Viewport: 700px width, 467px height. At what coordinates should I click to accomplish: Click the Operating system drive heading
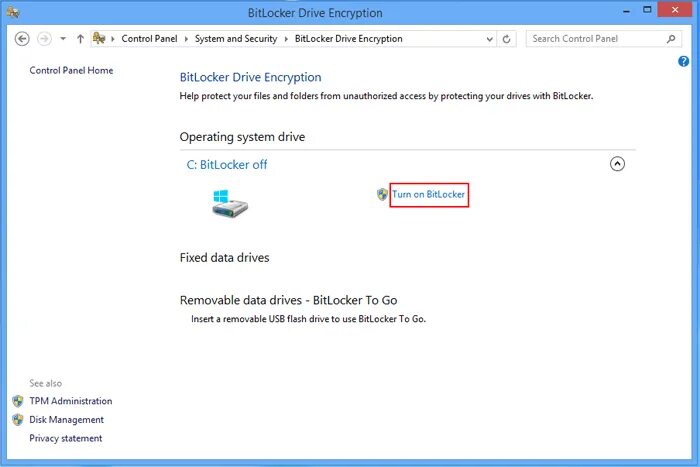click(242, 137)
